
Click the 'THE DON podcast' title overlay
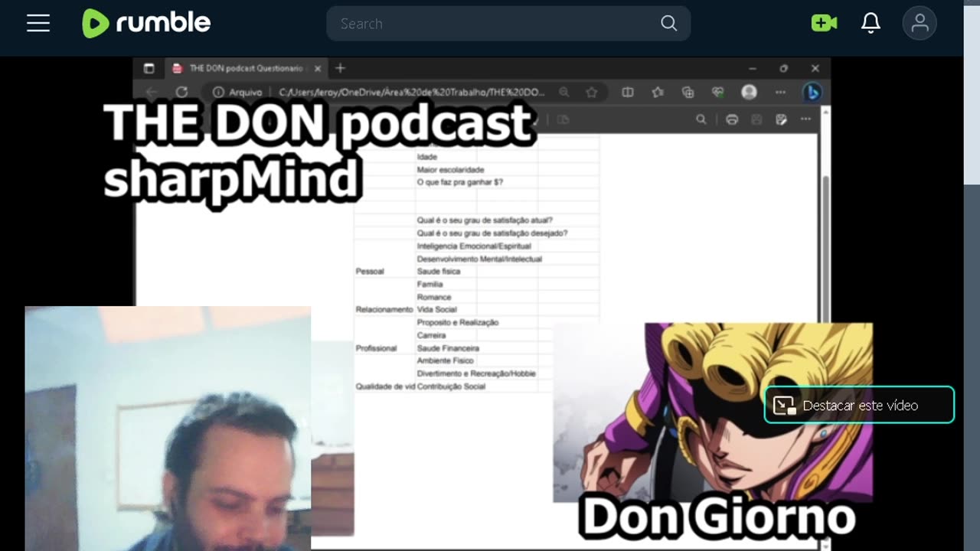318,122
